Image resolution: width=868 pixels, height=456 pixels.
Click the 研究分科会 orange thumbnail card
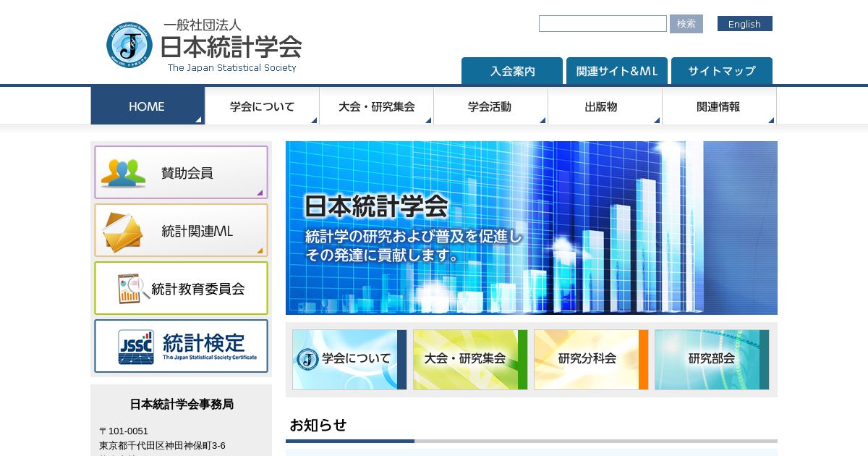pos(591,360)
